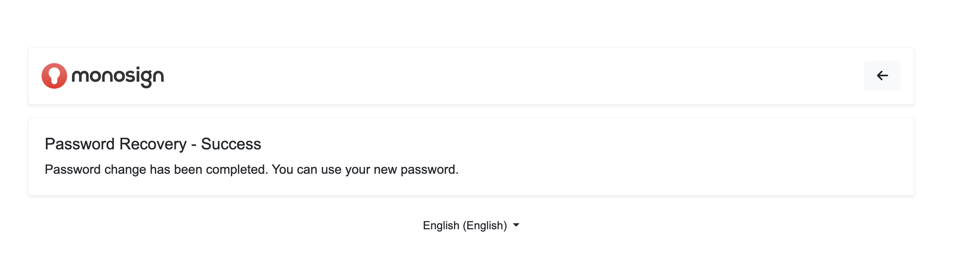Select the Monosign brand logo in the header
Screen dimensions: 980x270
[x=103, y=76]
